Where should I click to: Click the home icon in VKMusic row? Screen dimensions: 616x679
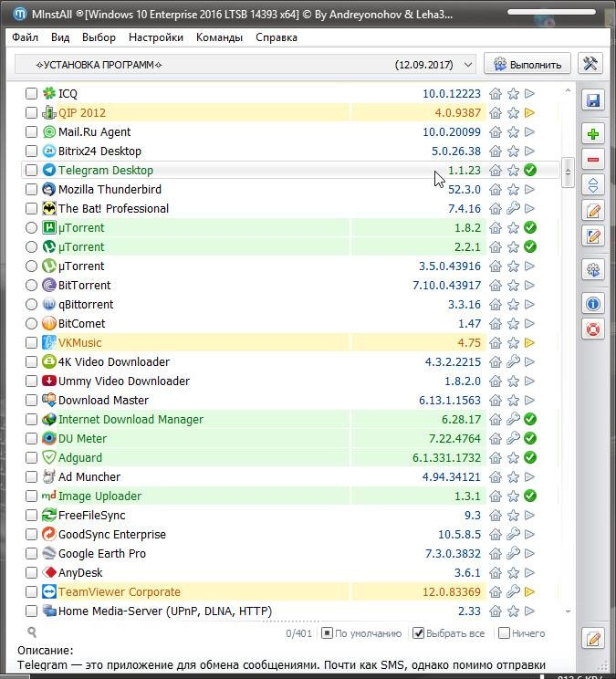(x=496, y=343)
